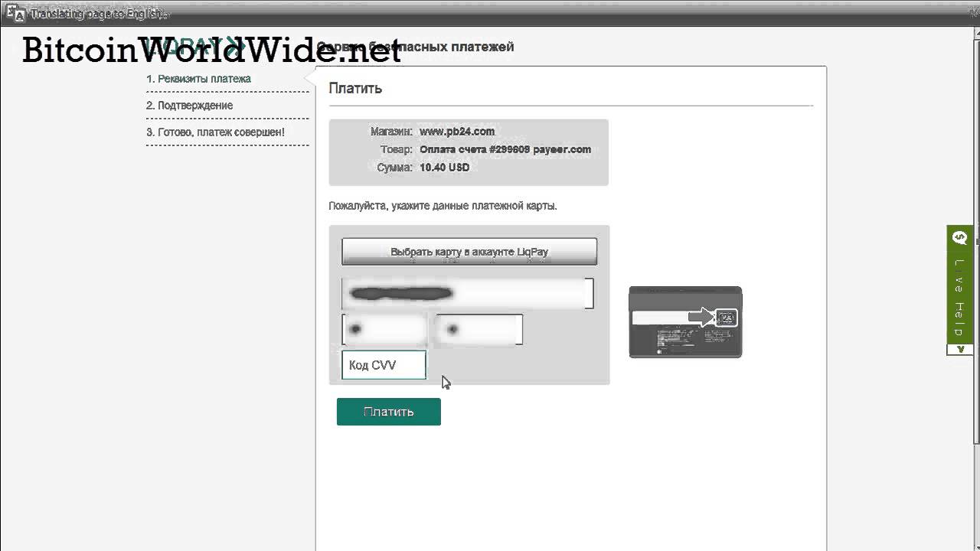This screenshot has height=551, width=980.
Task: Click the text Пожалуйста, укажите данные платежной карты.
Action: [x=443, y=206]
